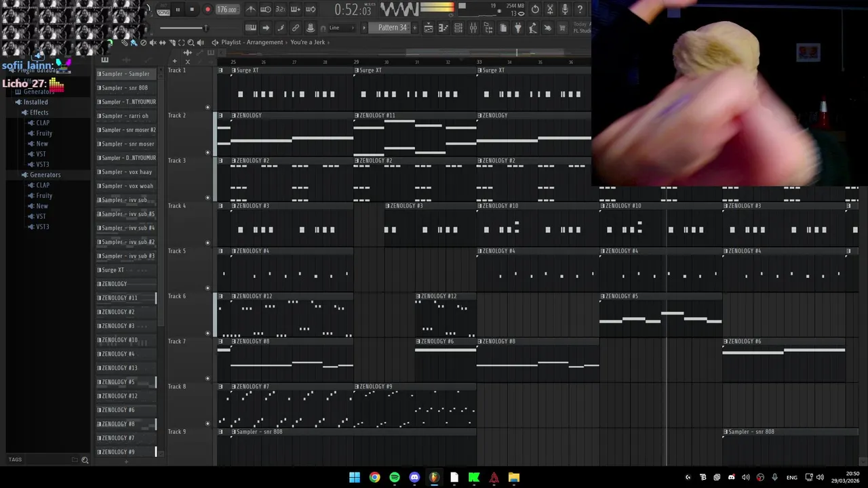Select the playlist Zoom magnifier tool
The image size is (868, 488).
point(191,43)
